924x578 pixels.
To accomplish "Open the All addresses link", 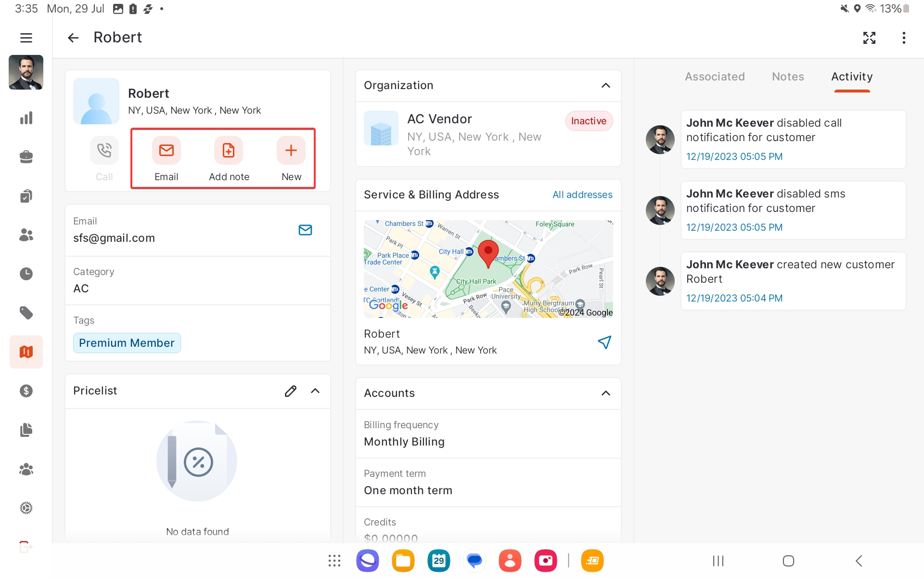I will (x=582, y=195).
